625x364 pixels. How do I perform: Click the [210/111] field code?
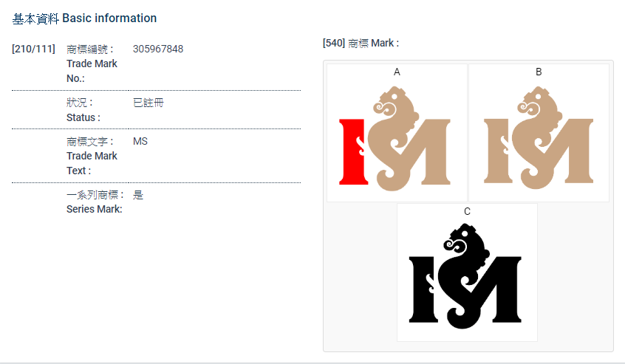tap(33, 49)
